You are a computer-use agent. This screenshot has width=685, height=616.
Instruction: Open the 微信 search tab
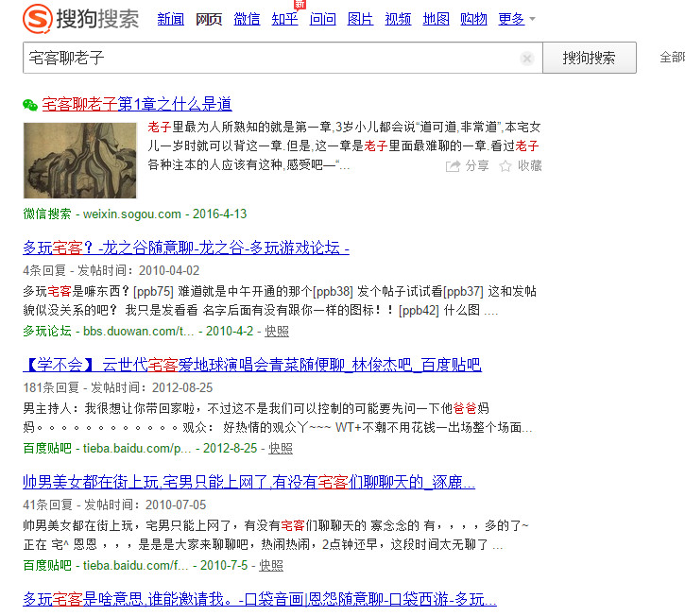(247, 19)
